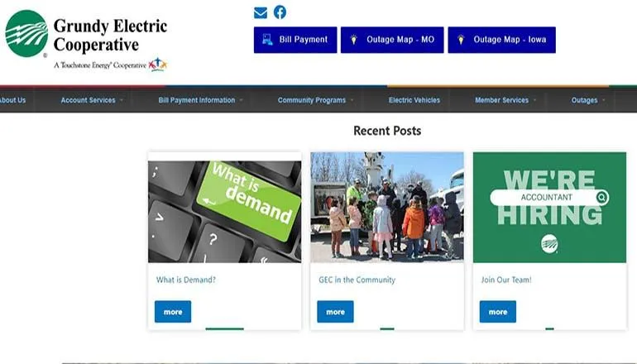This screenshot has height=364, width=637.
Task: Click the children and linemen community photo
Action: (387, 207)
